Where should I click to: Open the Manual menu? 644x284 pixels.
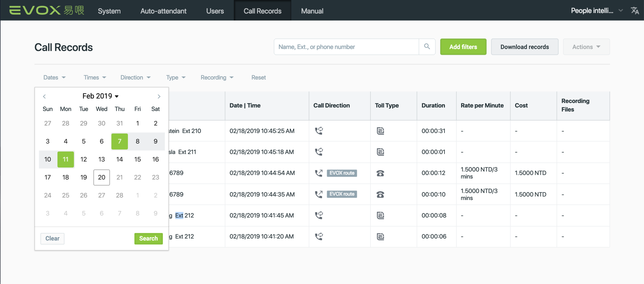312,11
